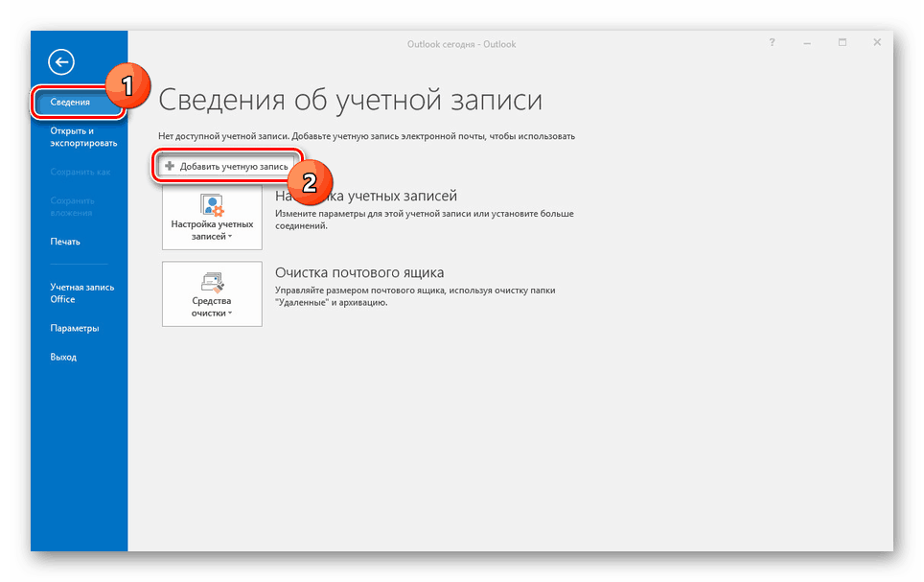Click the account settings person-gear icon

pyautogui.click(x=212, y=204)
